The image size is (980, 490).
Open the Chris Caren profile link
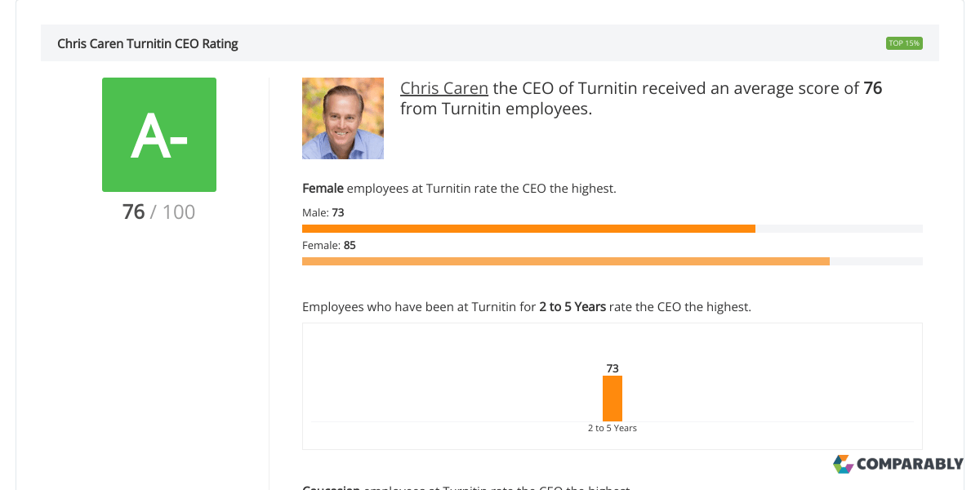point(444,87)
